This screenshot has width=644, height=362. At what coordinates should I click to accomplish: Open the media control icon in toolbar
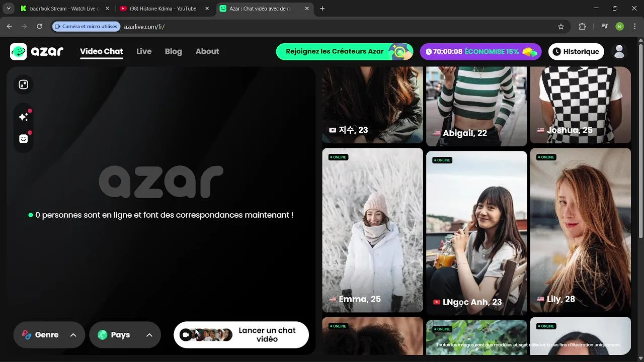coord(605,27)
